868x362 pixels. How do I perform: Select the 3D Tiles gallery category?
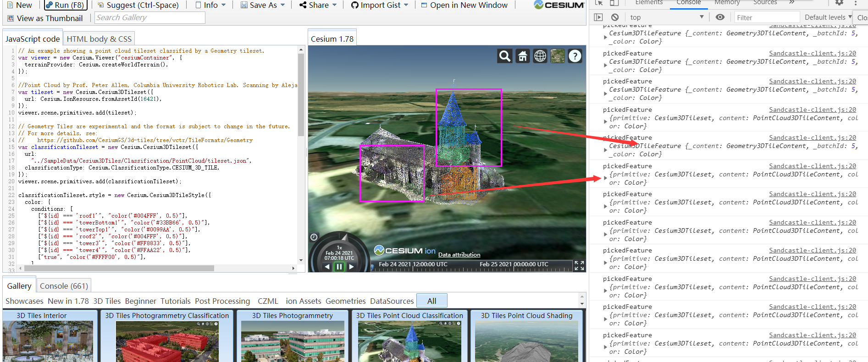click(x=107, y=301)
